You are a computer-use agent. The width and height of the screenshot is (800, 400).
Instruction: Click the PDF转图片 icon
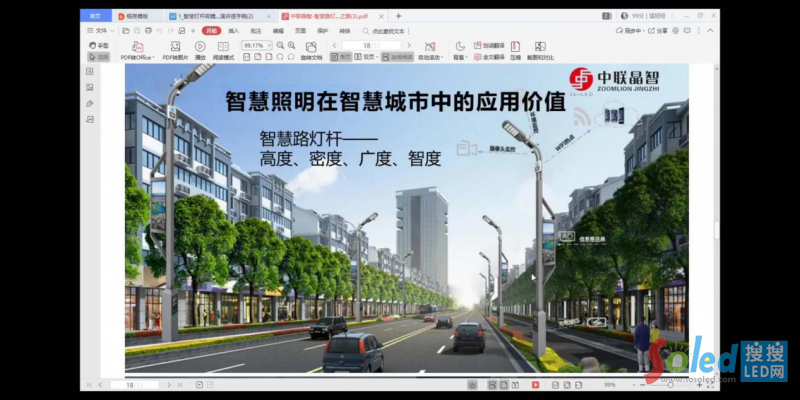coord(174,48)
